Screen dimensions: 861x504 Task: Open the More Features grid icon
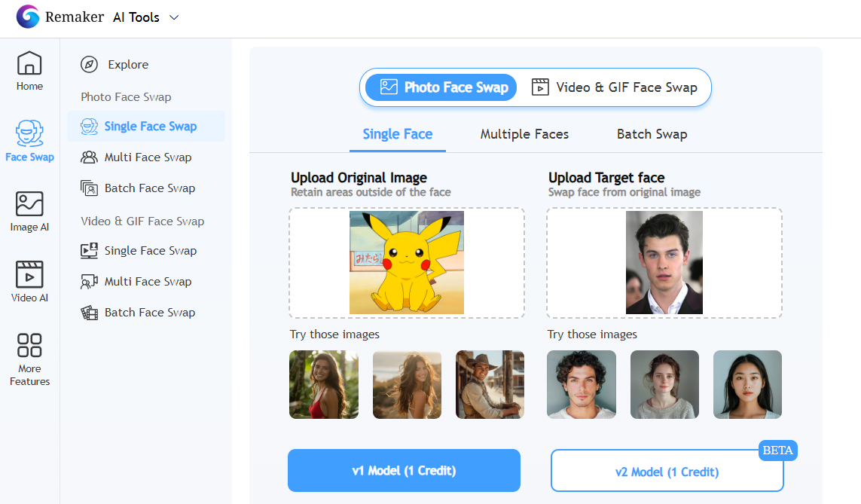[29, 345]
